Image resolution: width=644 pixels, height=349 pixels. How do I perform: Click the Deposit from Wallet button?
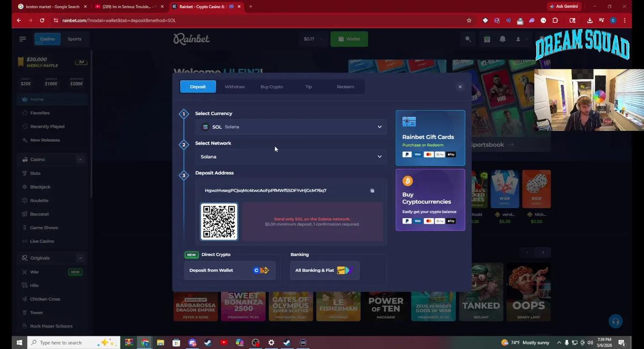pos(229,270)
